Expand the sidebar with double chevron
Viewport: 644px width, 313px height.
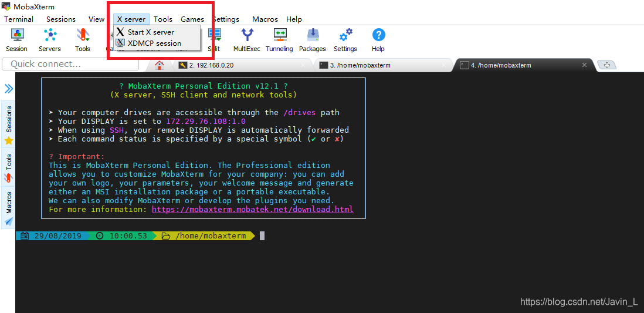coord(9,89)
